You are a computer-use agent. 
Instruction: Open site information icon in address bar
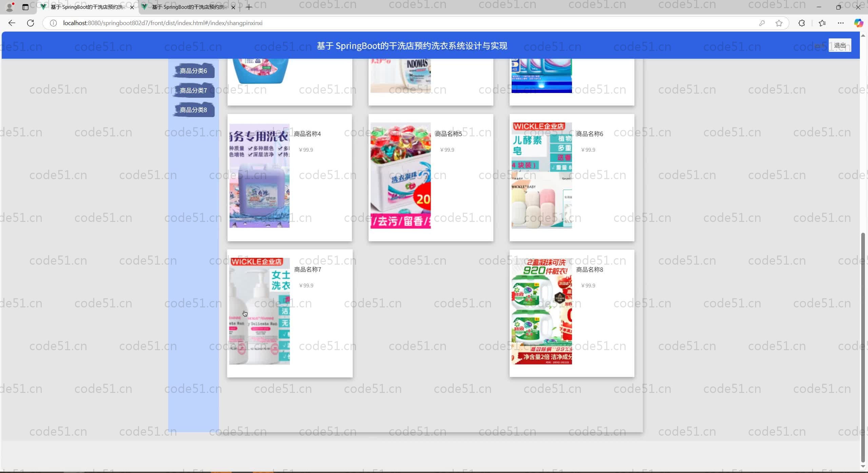point(53,23)
